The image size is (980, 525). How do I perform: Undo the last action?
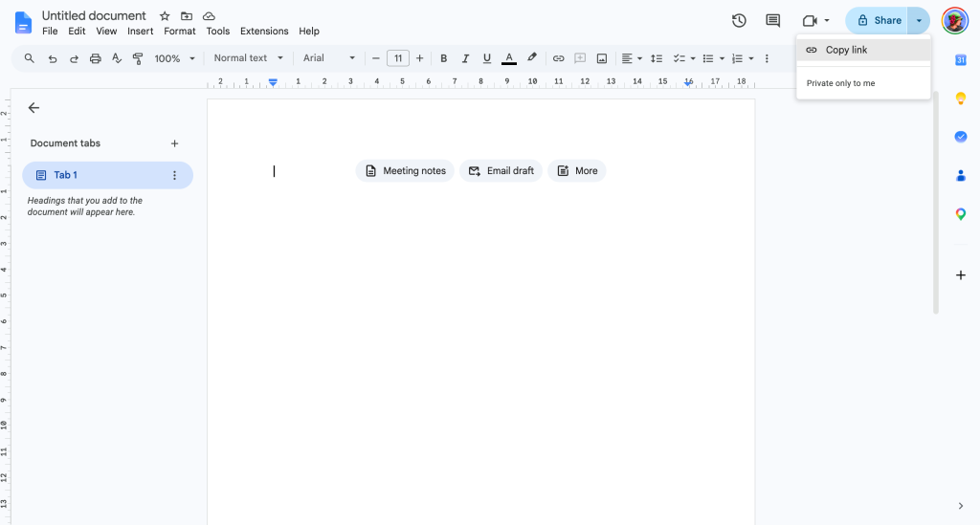click(x=53, y=58)
